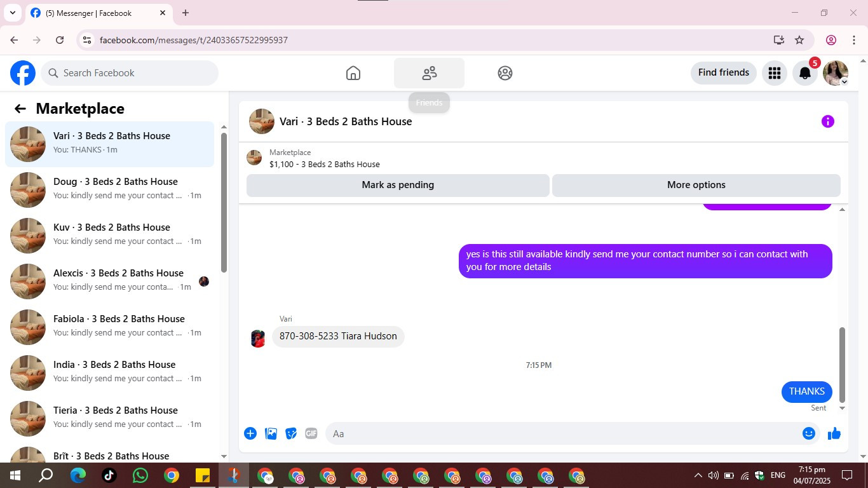Viewport: 868px width, 488px height.
Task: Open the Alexcis conversation
Action: [109, 281]
